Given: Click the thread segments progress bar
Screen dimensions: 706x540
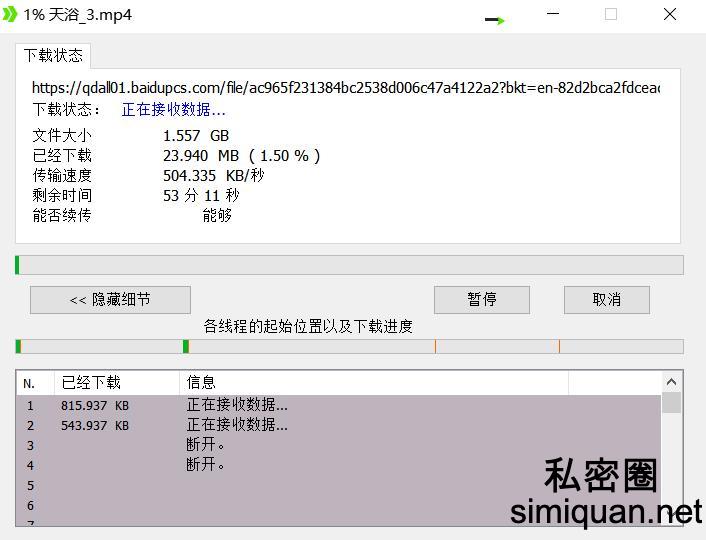Looking at the screenshot, I should pyautogui.click(x=349, y=346).
